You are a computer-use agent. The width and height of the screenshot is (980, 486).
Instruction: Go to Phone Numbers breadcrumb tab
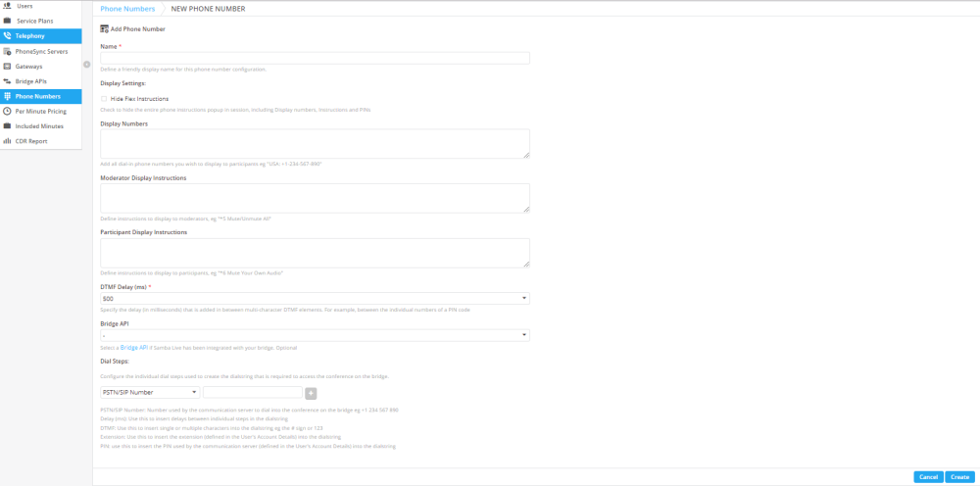point(127,10)
